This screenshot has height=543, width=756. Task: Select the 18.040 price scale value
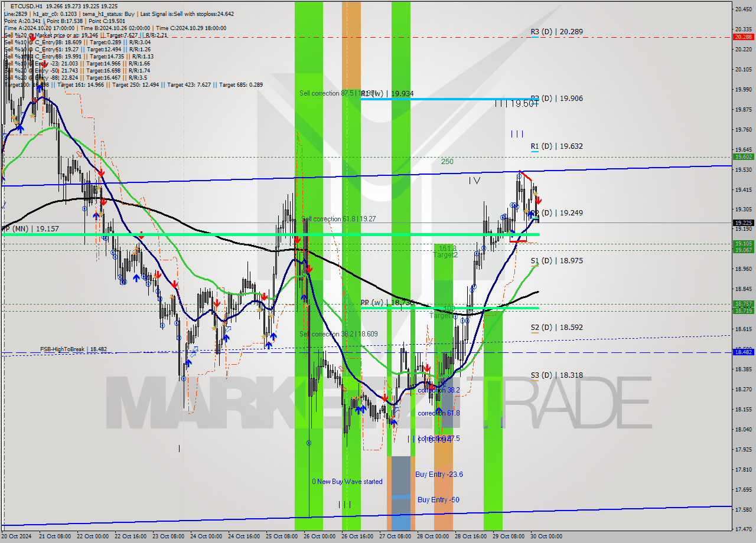(x=743, y=430)
